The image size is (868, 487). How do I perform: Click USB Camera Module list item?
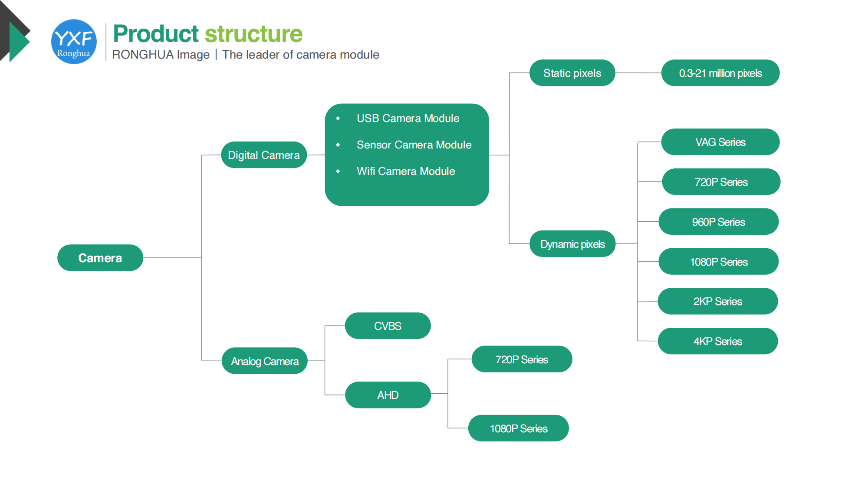coord(408,118)
